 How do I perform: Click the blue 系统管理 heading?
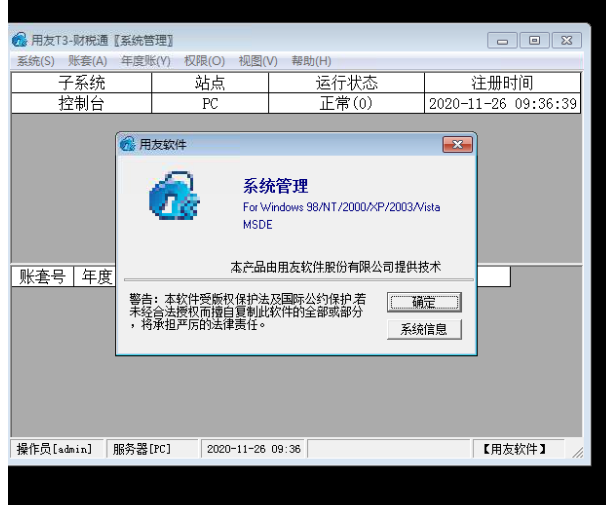tap(276, 186)
